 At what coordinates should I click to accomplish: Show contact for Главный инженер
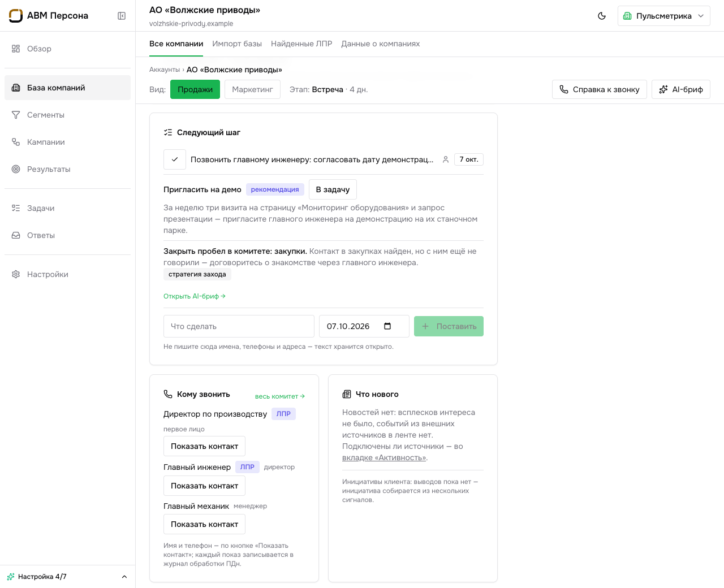pos(204,486)
